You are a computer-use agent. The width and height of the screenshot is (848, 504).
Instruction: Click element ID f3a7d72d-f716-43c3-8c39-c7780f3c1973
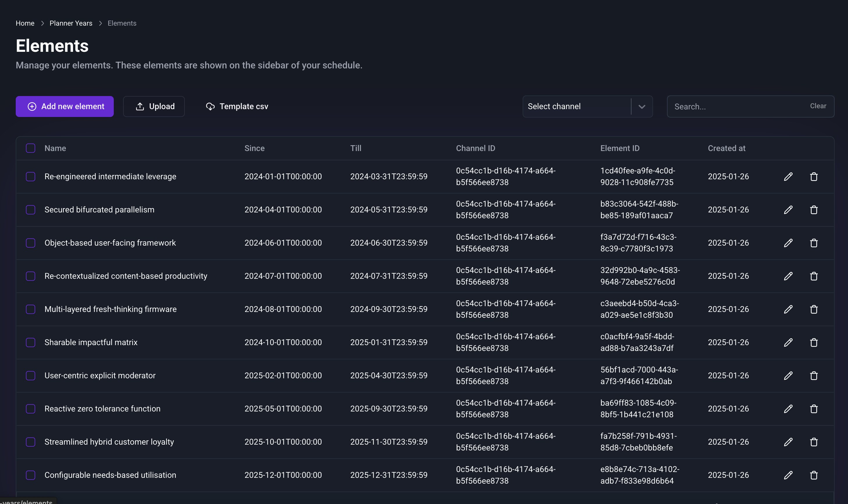pyautogui.click(x=638, y=243)
